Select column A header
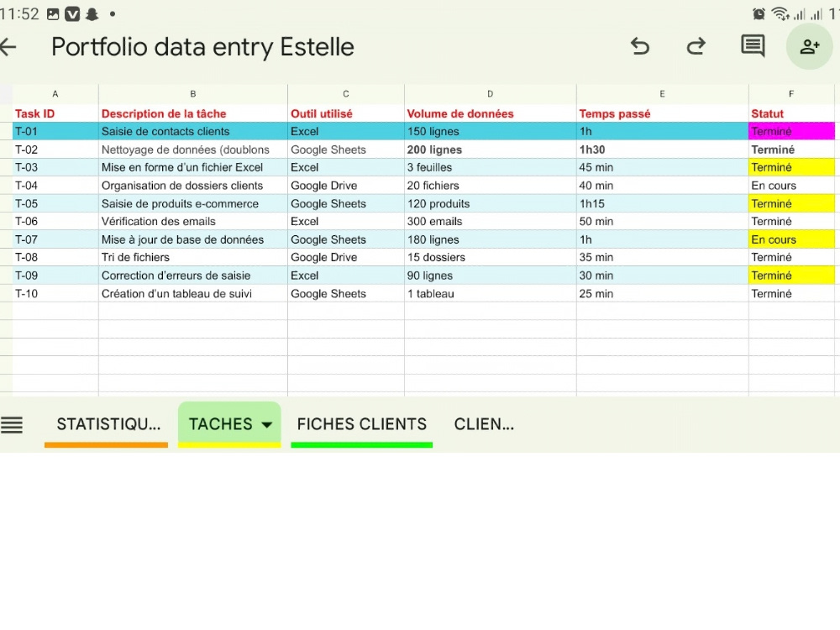 (55, 94)
